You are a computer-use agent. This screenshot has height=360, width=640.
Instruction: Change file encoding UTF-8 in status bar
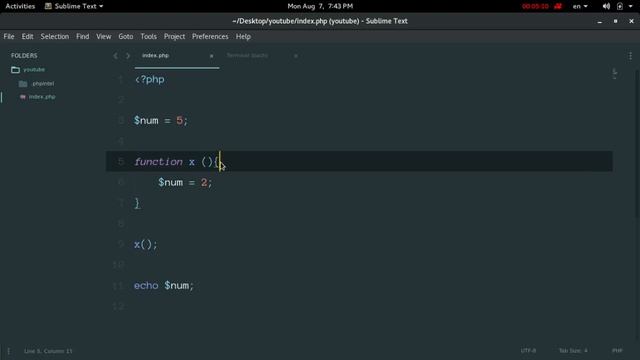pyautogui.click(x=528, y=351)
